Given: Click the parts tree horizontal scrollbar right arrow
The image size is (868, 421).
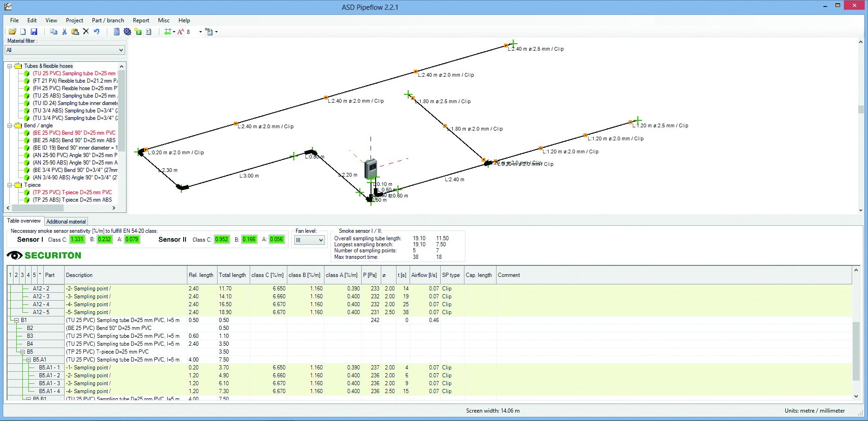Looking at the screenshot, I should [114, 208].
